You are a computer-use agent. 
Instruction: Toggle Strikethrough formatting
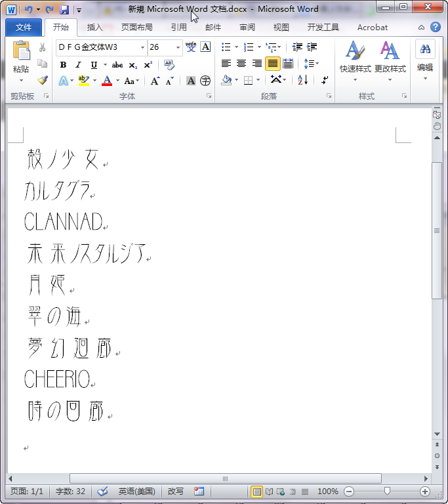117,65
